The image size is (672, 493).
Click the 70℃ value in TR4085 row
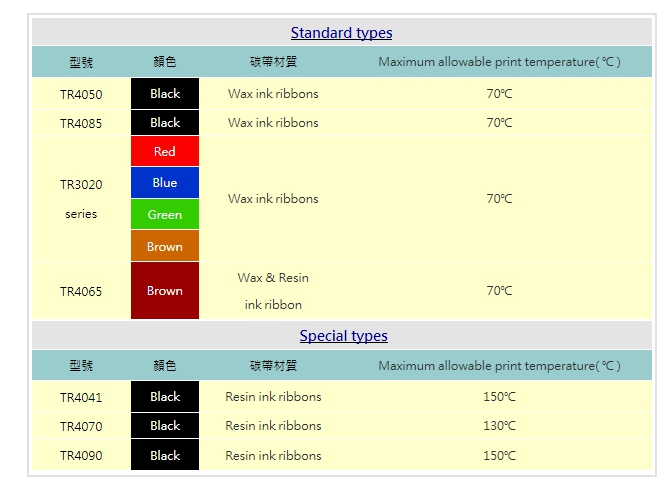pos(499,123)
